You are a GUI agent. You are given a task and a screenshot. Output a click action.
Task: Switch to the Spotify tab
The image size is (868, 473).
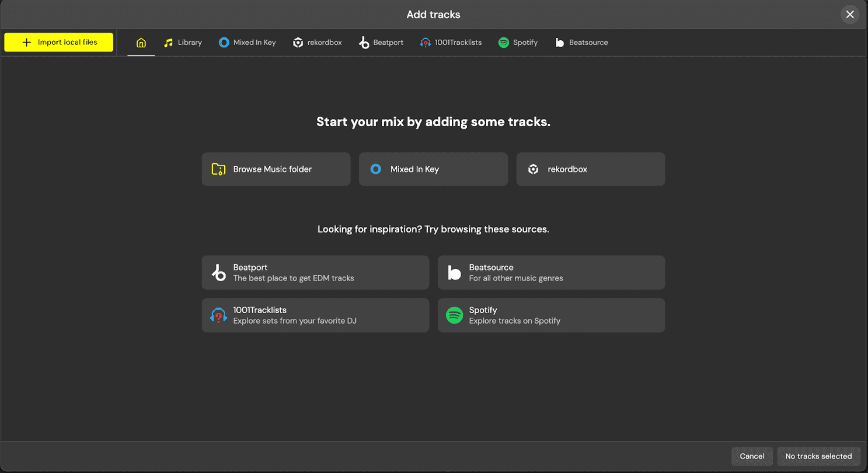[x=518, y=43]
